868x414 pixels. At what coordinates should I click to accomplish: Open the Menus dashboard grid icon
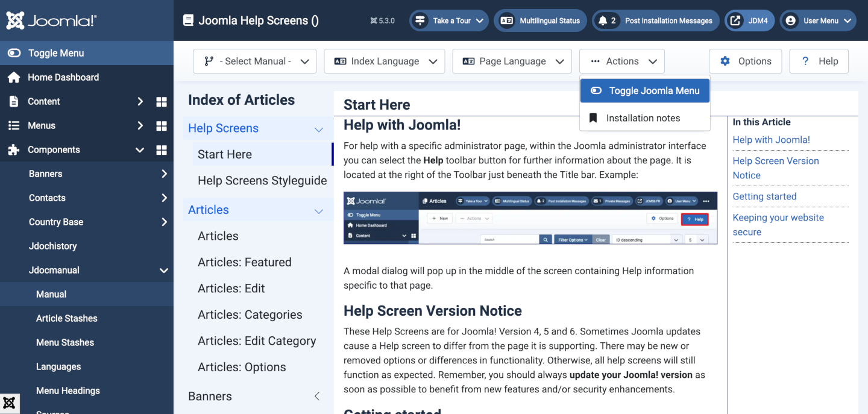(x=162, y=126)
